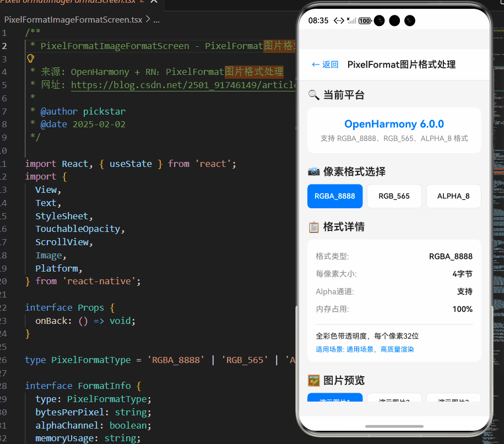504x444 pixels.
Task: Click the phone status bar time 08:35
Action: (318, 21)
